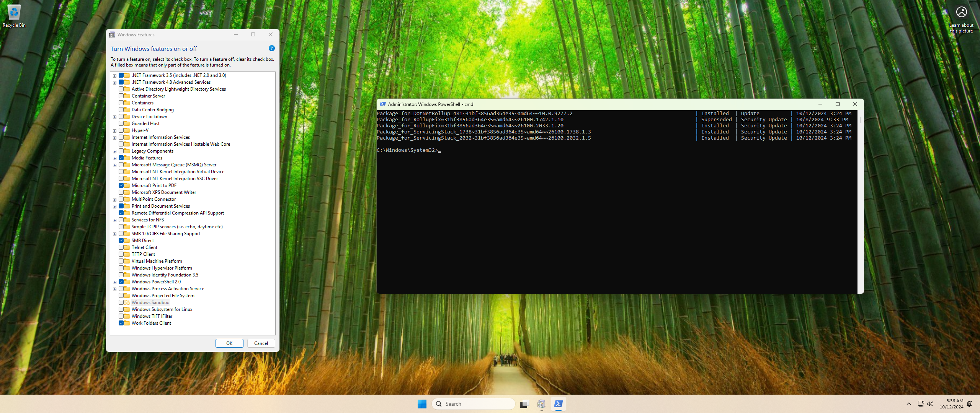Maximize the PowerShell window

[x=837, y=104]
